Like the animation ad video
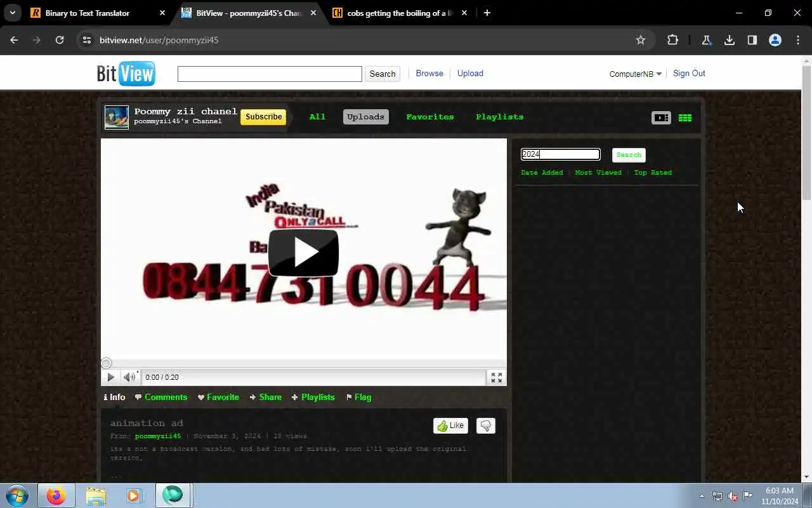The height and width of the screenshot is (508, 812). coord(450,425)
